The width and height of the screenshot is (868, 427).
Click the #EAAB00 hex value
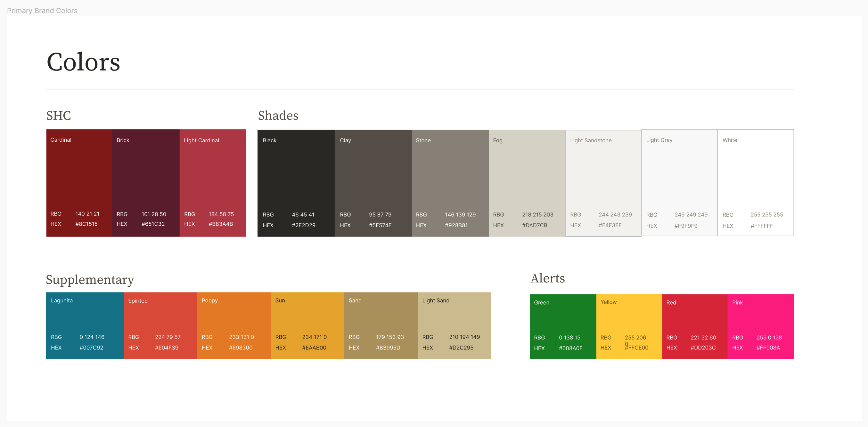point(314,348)
